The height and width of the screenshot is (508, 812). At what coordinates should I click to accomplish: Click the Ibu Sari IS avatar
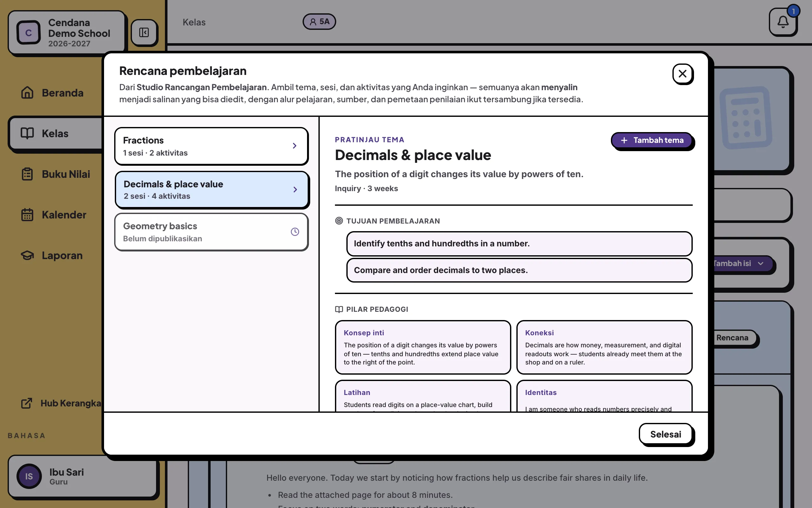[29, 476]
